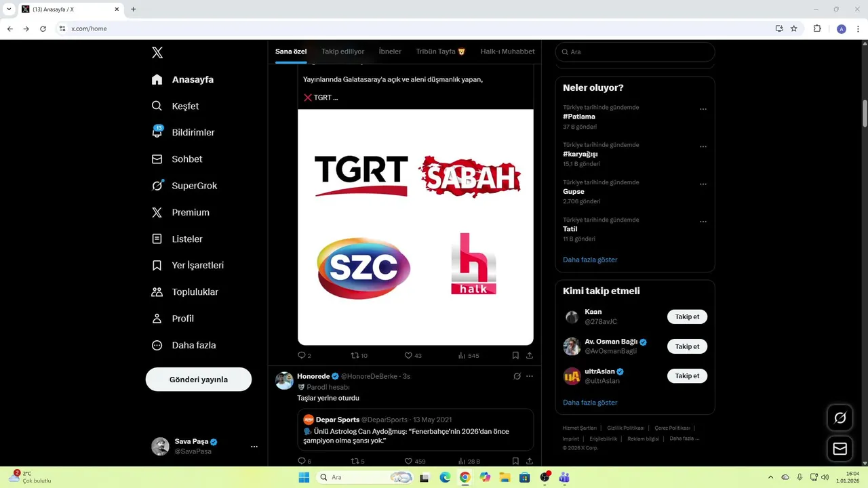The height and width of the screenshot is (488, 868).
Task: Open Windows Start button
Action: pos(304,477)
